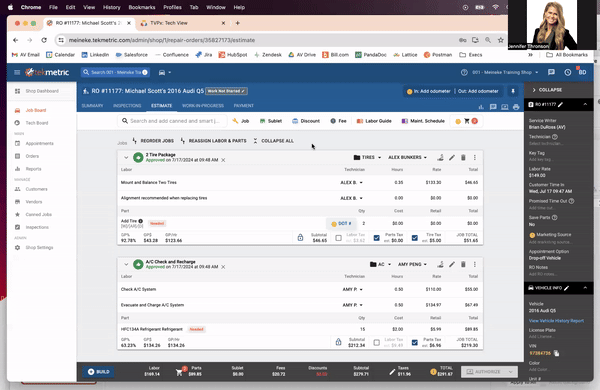Click Reassign Labor & Parts
Image resolution: width=600 pixels, height=390 pixels.
(214, 141)
